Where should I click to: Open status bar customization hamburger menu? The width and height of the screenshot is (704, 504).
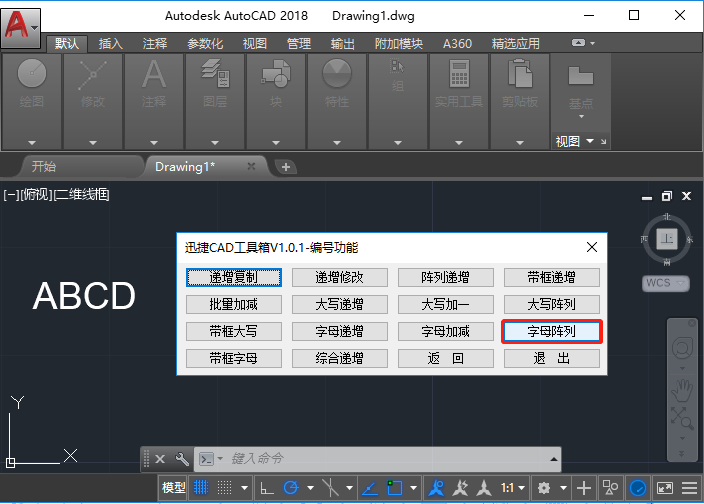coord(690,488)
